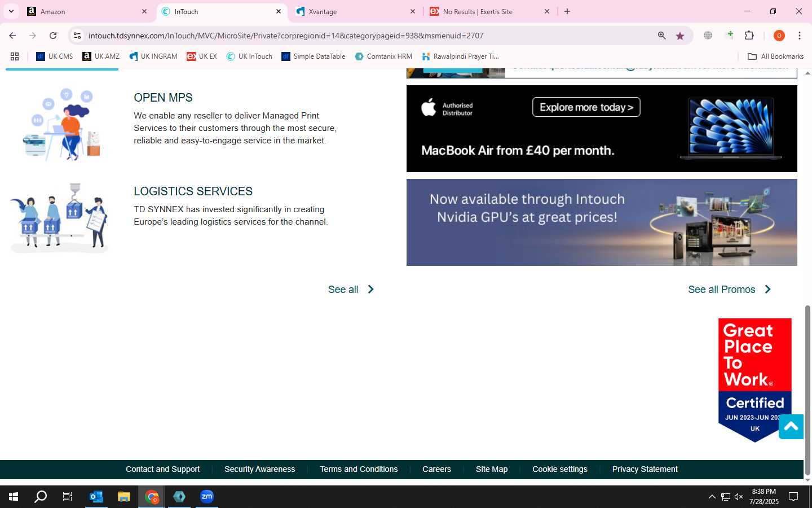Switch to Chrome in the taskbar

tap(152, 497)
